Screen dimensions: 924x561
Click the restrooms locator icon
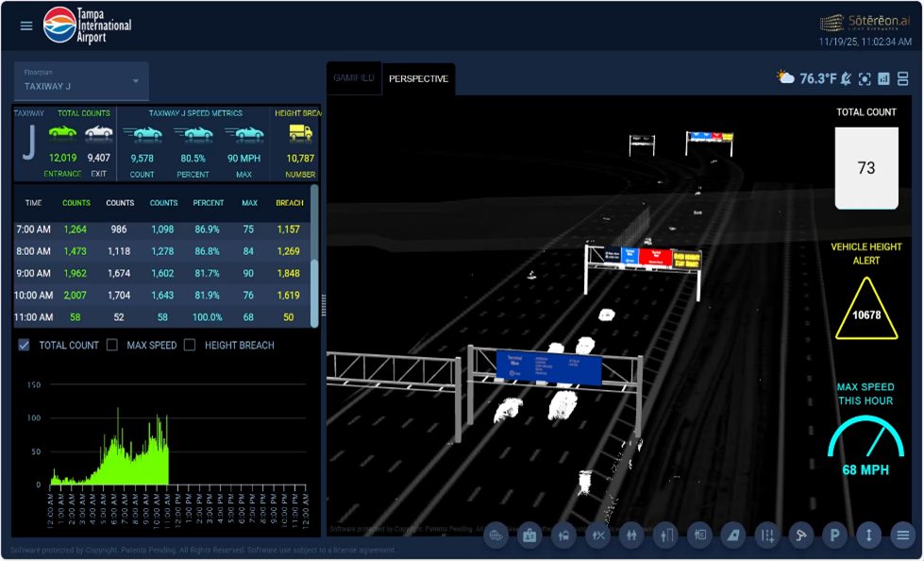pyautogui.click(x=631, y=535)
